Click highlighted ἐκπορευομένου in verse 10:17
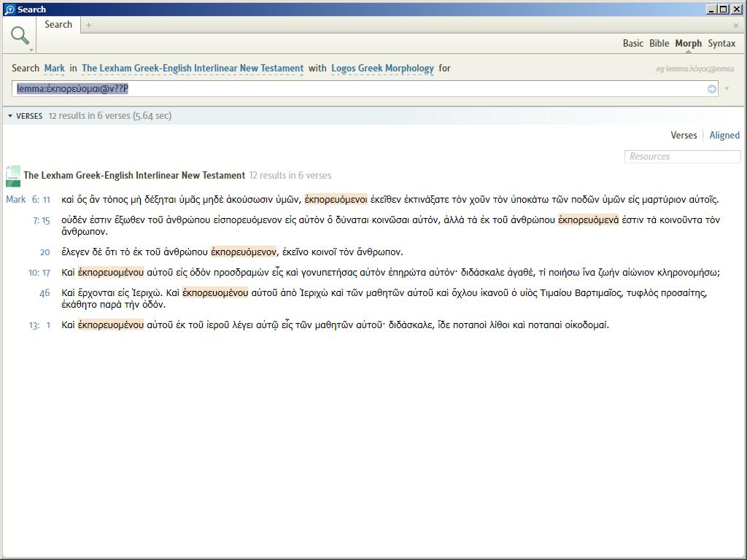The height and width of the screenshot is (560, 747). (x=111, y=273)
